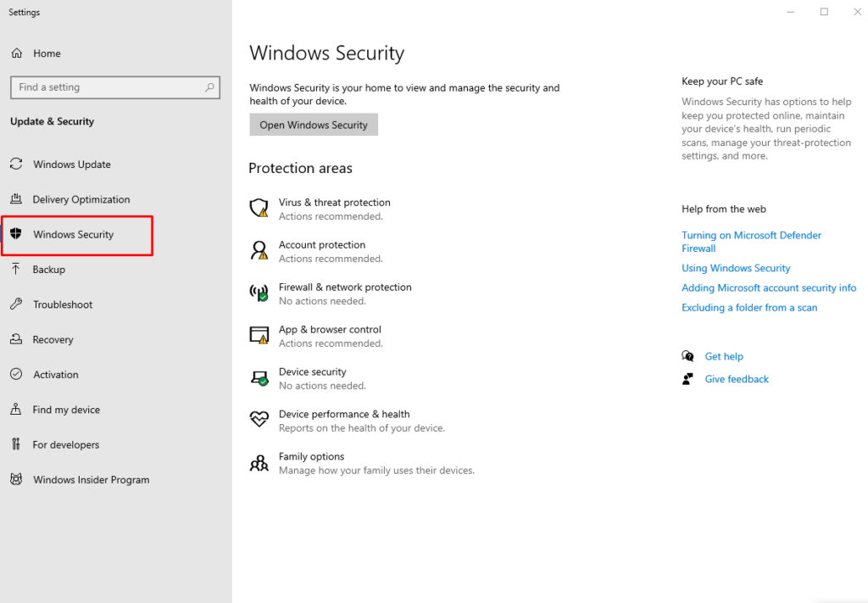The image size is (868, 603).
Task: Click the Delivery Optimization icon
Action: [x=16, y=198]
